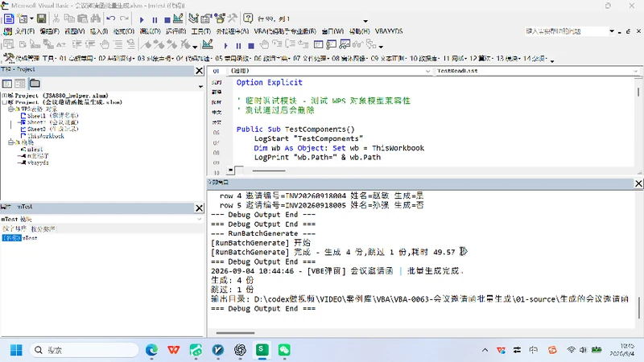
Task: Open the 运行(R) menu
Action: point(175,31)
